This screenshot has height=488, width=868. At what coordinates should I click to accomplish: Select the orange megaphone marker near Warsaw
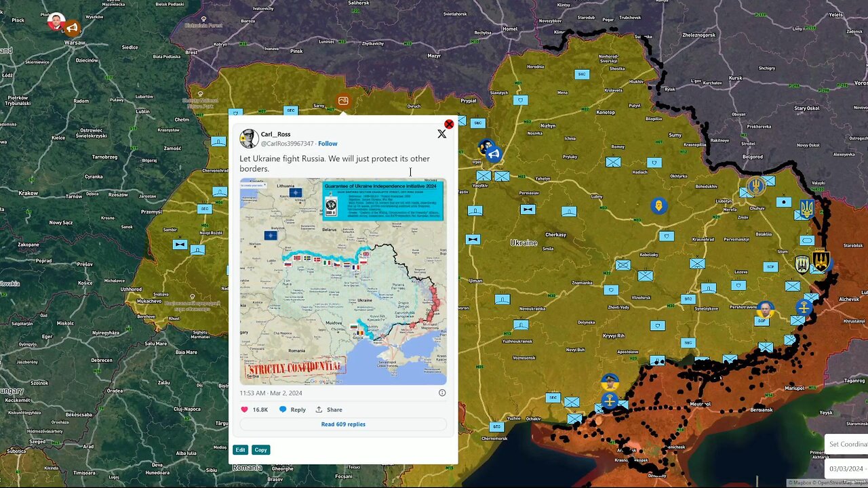coord(71,28)
